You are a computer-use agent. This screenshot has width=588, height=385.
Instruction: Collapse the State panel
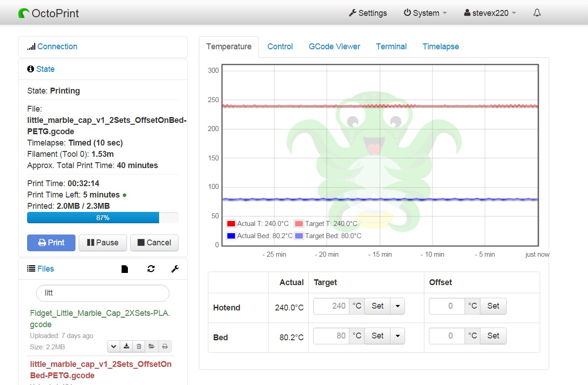coord(45,69)
